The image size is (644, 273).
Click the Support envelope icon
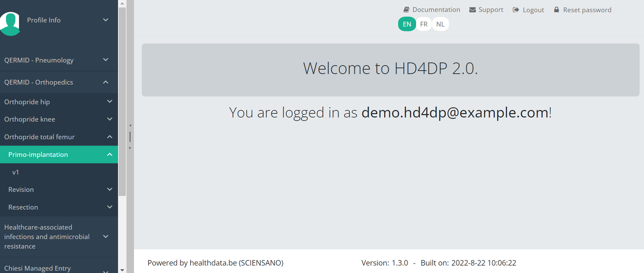pos(472,10)
